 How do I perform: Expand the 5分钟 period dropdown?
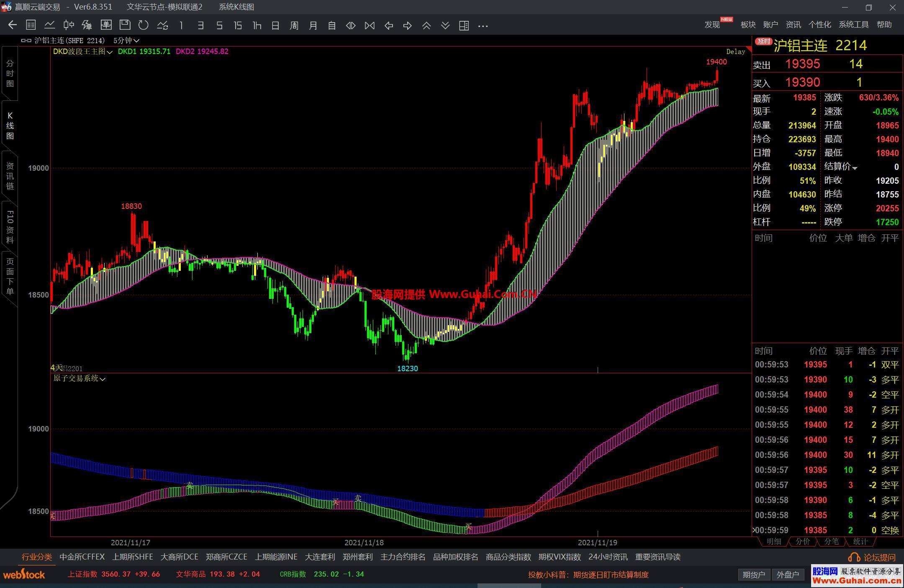[136, 41]
